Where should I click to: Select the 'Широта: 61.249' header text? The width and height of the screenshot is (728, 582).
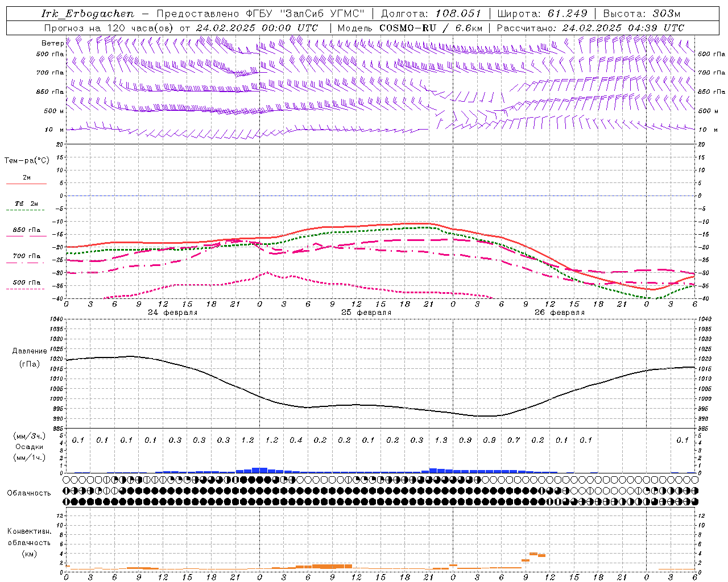click(x=542, y=14)
